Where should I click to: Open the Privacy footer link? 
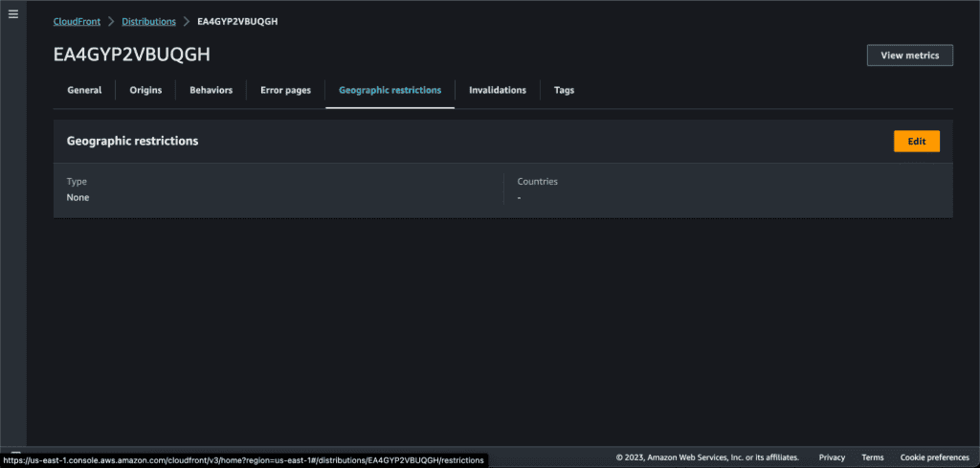(832, 457)
